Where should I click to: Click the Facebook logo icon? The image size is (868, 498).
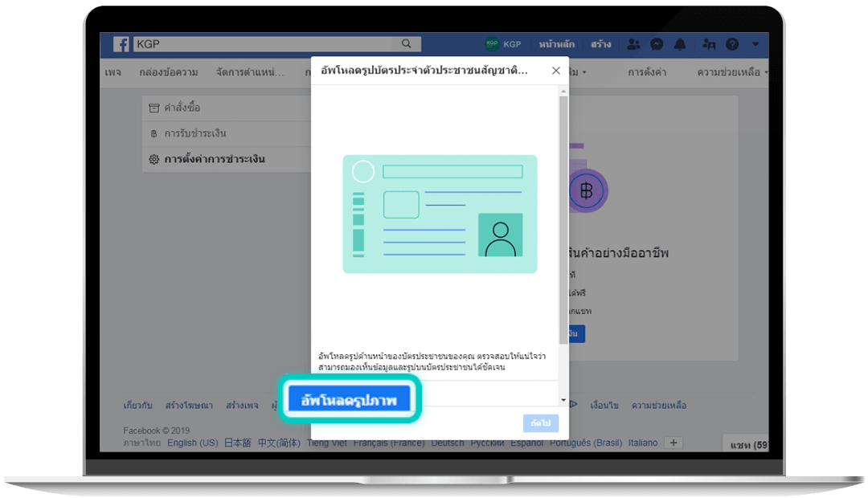121,45
